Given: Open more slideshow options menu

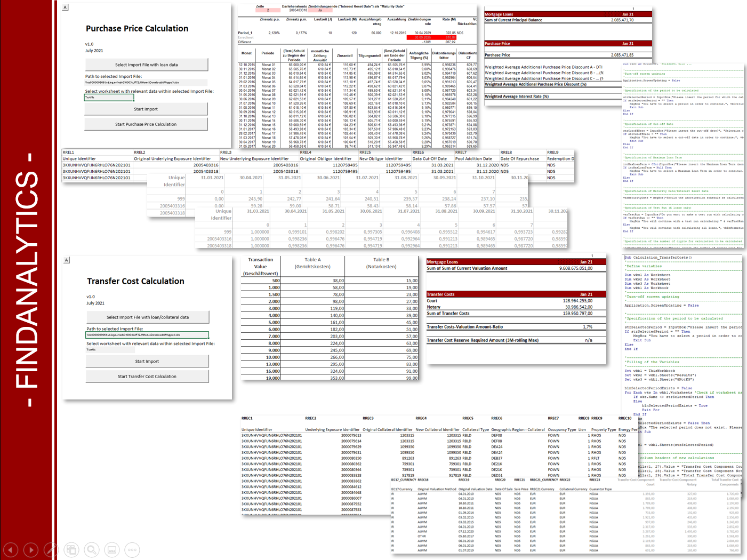Looking at the screenshot, I should [132, 549].
